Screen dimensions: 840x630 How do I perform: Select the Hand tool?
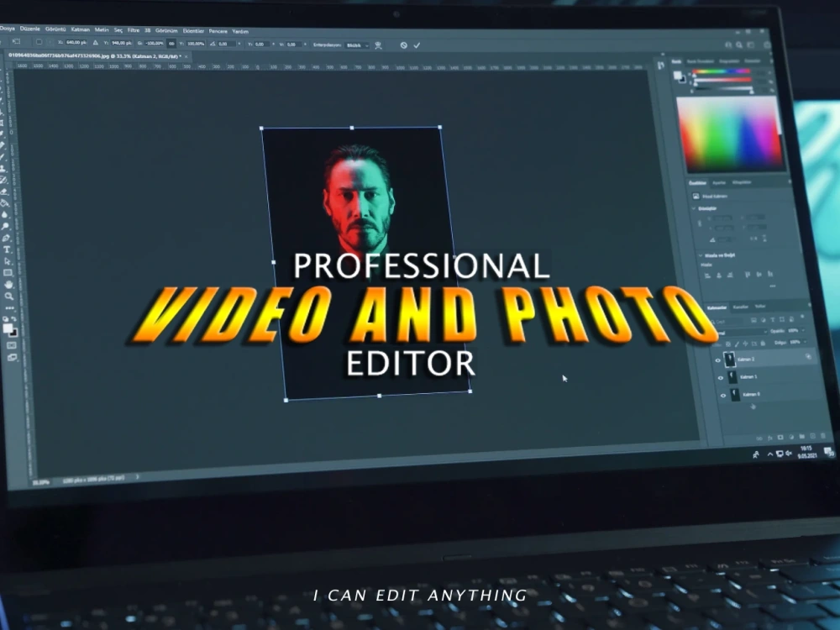click(8, 285)
